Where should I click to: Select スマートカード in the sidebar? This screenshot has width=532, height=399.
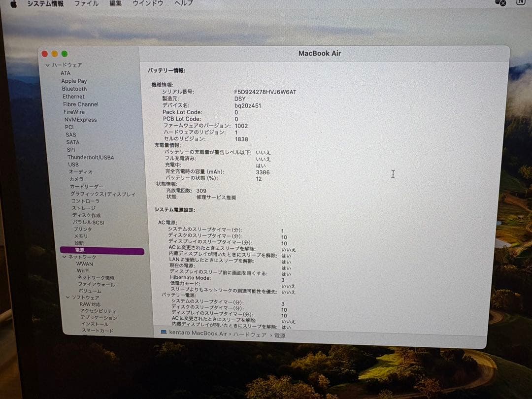[98, 331]
